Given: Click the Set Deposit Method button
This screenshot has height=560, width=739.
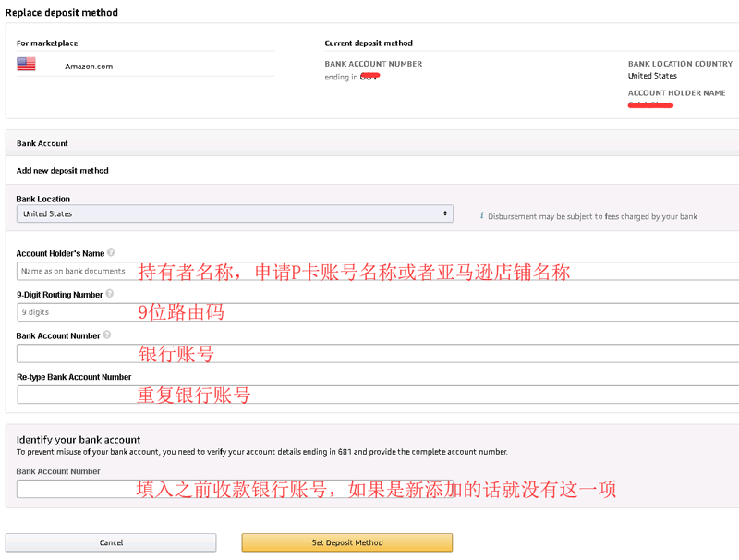Looking at the screenshot, I should (347, 542).
